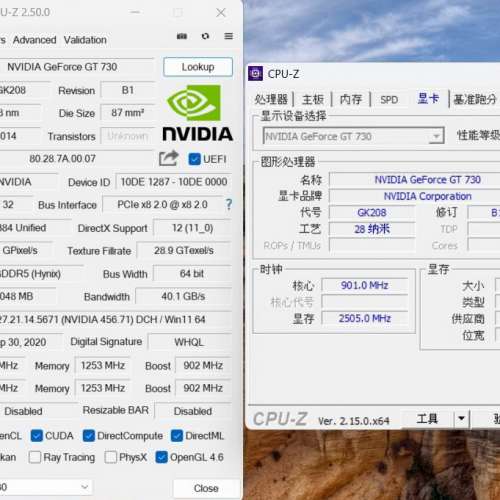
Task: Click the CPU-Z memory clock 2505.0 MHz
Action: [364, 318]
